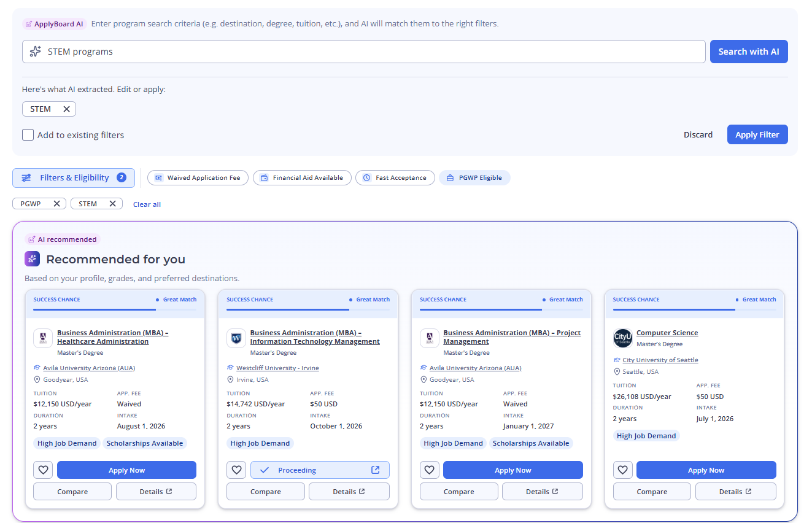812x523 pixels.
Task: Click the CityU of Seattle logo
Action: click(622, 338)
